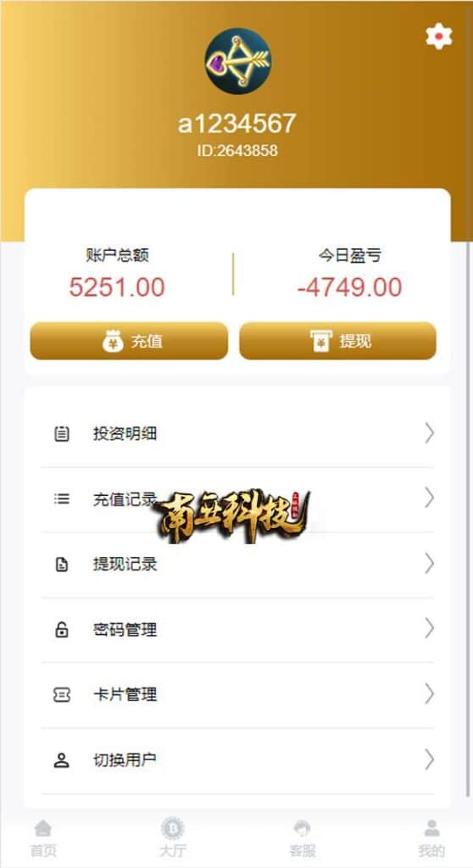The width and height of the screenshot is (473, 868).
Task: Switch to the 大厅 hall tab
Action: point(172,838)
